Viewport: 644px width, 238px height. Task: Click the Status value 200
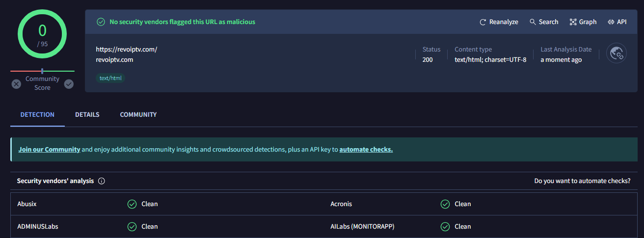[x=428, y=60]
